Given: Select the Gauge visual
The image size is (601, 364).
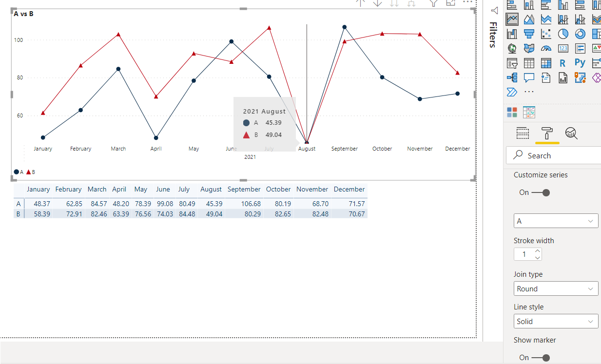Looking at the screenshot, I should tap(546, 48).
